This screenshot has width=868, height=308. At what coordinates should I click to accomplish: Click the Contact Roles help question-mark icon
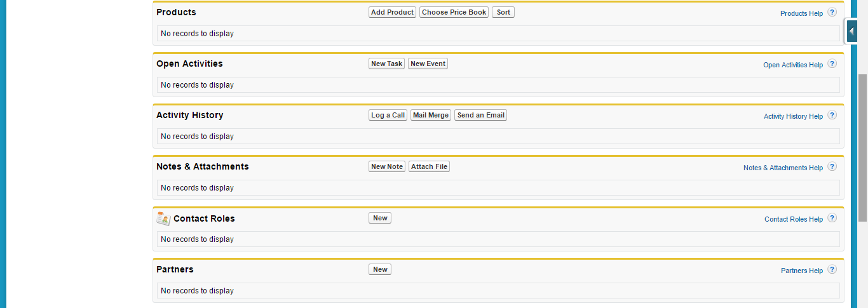(x=832, y=218)
